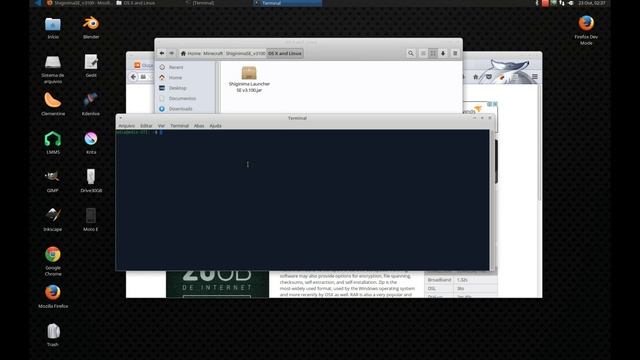Select Minecraft folder in the path bar
640x360 pixels.
213,53
